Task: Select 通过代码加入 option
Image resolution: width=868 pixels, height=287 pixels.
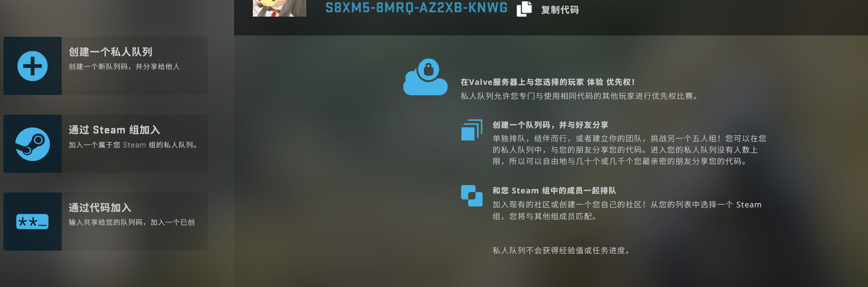Action: pos(106,221)
